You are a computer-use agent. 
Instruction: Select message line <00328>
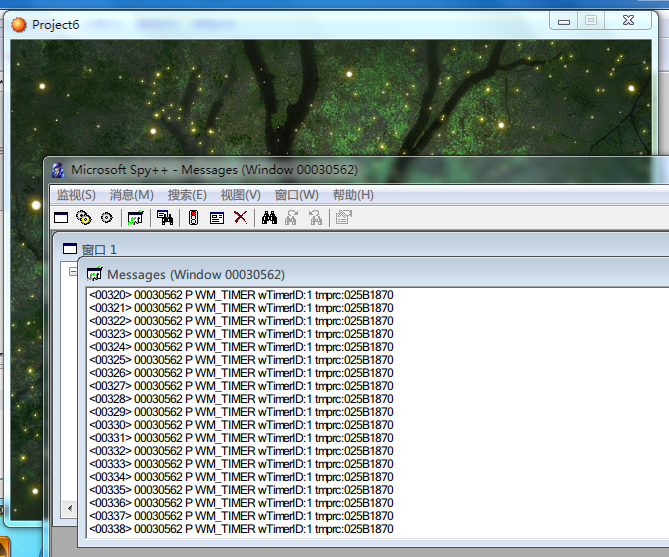[x=241, y=399]
